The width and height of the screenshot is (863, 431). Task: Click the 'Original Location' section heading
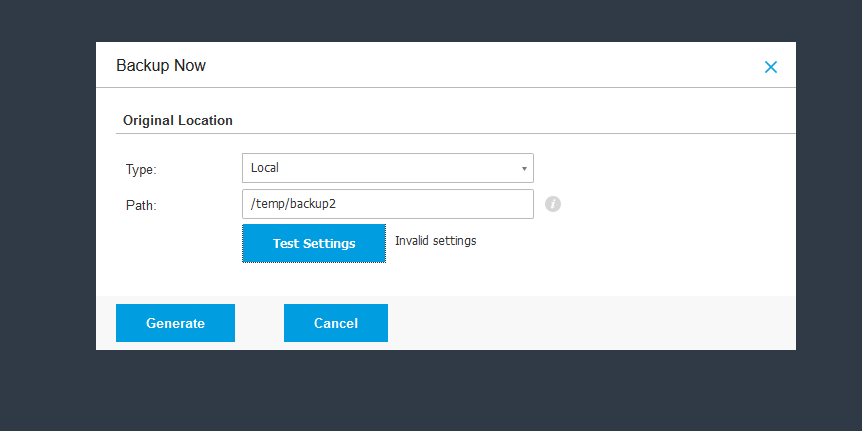(178, 120)
